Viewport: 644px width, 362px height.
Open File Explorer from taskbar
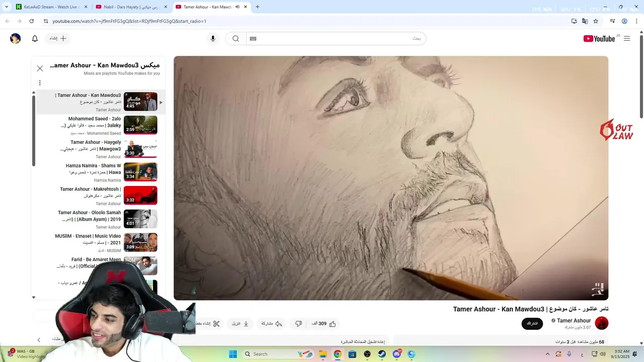pos(323,354)
